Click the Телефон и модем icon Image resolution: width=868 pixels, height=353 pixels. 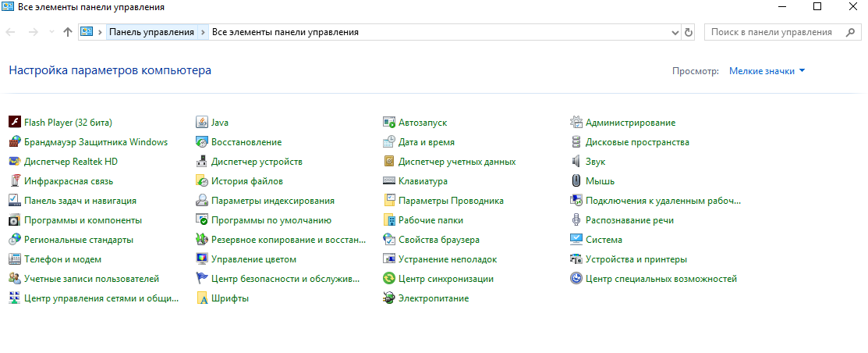tap(15, 259)
